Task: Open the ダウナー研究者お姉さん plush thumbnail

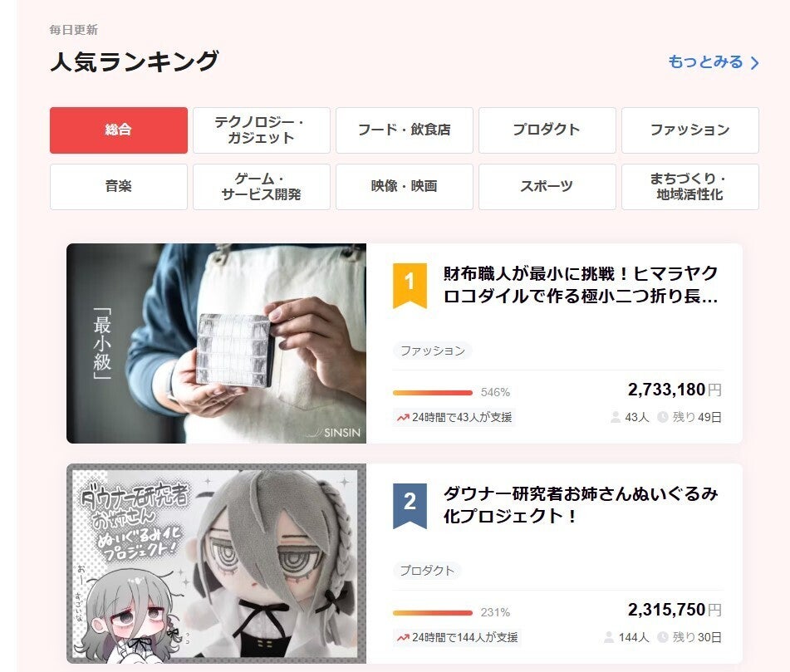Action: click(216, 563)
